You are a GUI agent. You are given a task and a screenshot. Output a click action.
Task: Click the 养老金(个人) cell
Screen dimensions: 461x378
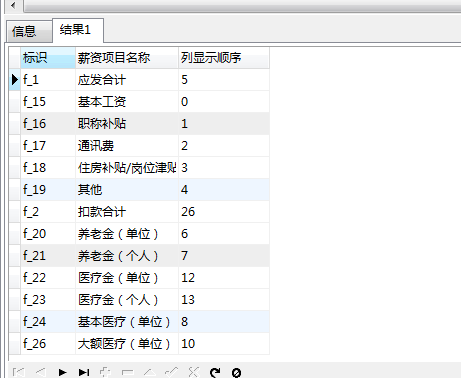(127, 256)
